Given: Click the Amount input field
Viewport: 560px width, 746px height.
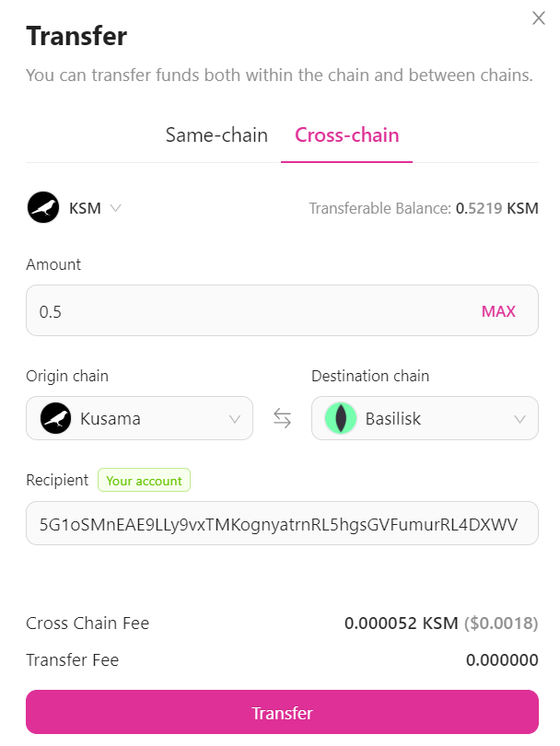Looking at the screenshot, I should point(249,311).
